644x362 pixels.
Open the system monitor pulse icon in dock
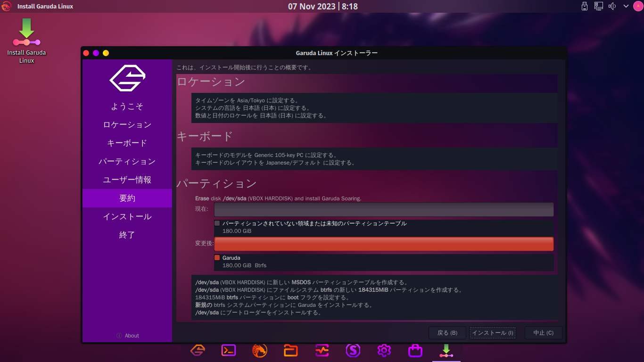point(322,350)
